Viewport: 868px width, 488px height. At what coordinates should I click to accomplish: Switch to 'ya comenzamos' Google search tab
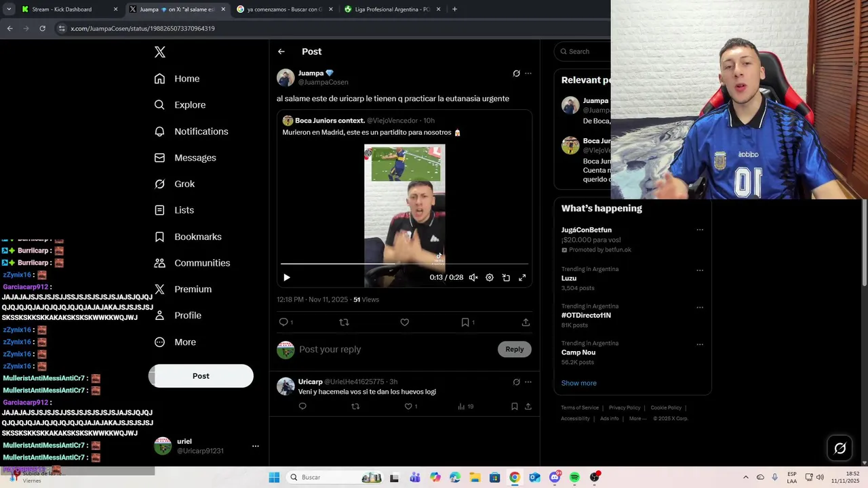(x=284, y=9)
